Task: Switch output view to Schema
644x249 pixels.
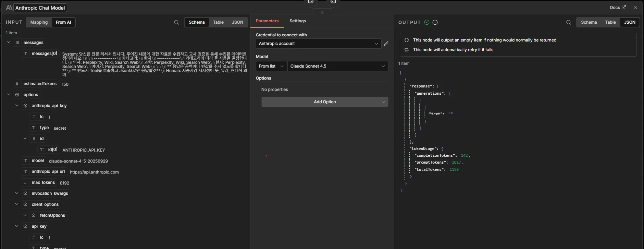Action: tap(589, 22)
